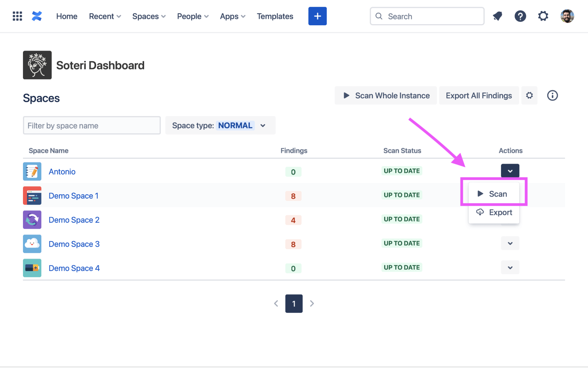The image size is (588, 368).
Task: Click into the Search field
Action: [x=427, y=16]
